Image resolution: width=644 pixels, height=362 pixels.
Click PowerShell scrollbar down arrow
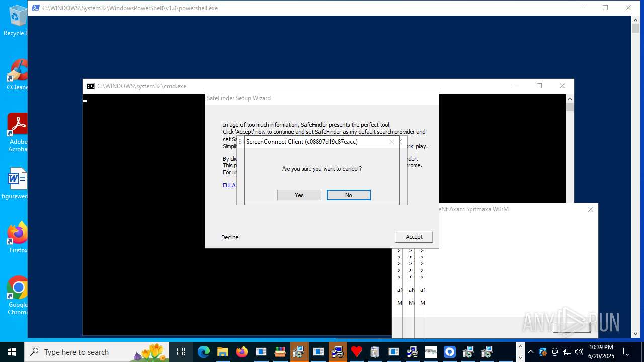click(635, 333)
